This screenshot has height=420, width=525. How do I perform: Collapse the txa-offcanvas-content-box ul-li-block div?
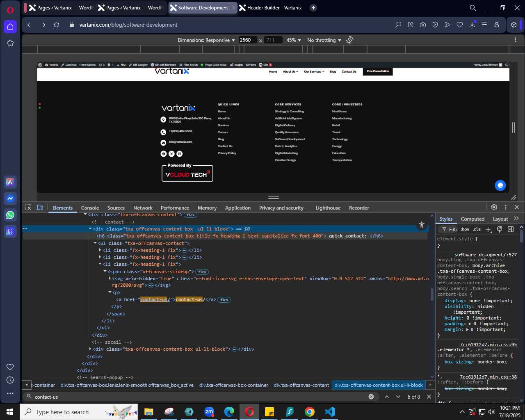[90, 229]
